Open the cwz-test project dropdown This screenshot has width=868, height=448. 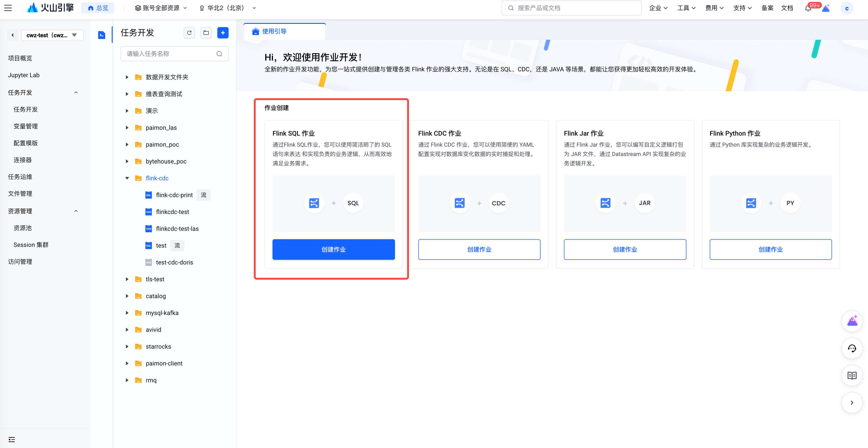(x=52, y=35)
